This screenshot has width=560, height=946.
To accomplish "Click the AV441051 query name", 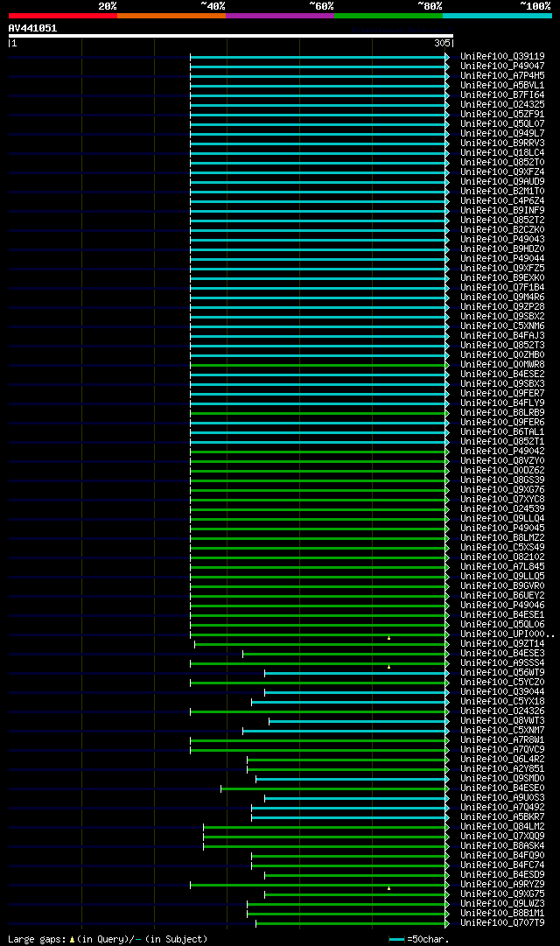I will (32, 28).
